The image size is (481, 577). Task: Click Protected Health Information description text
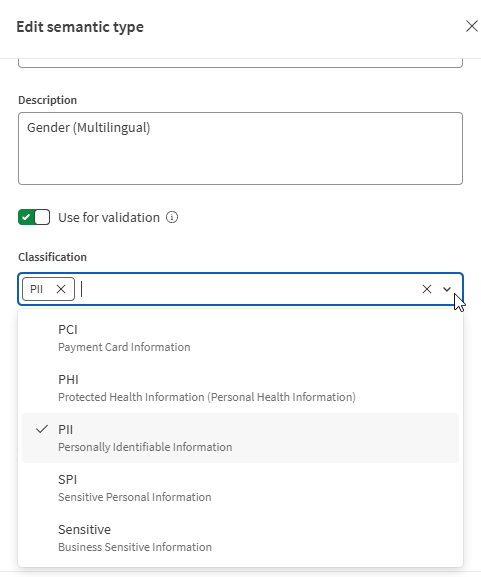coord(207,397)
